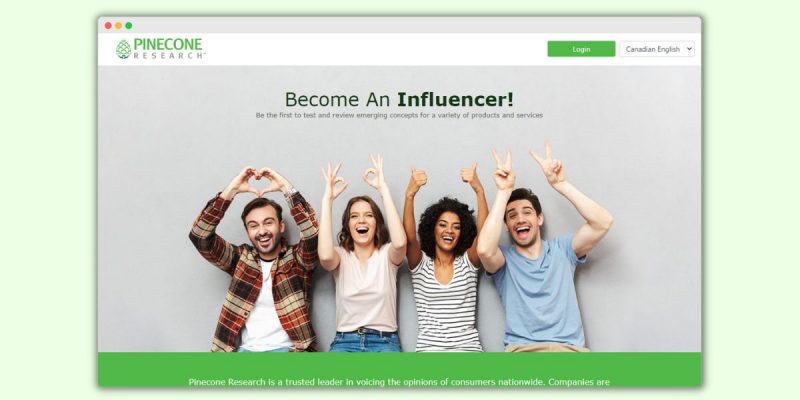
Task: Select the bold word "Influencer!" in the heading
Action: tap(455, 99)
